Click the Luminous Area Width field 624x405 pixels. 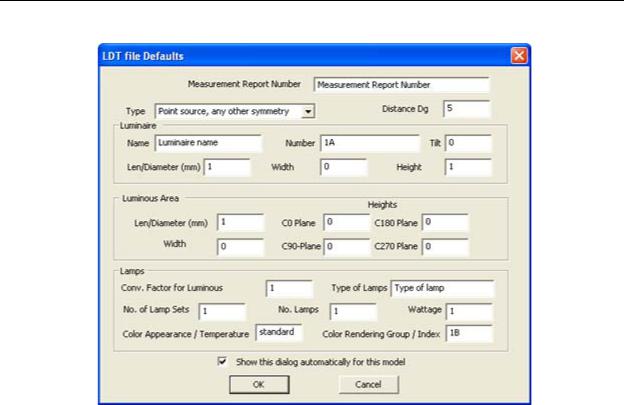[240, 247]
